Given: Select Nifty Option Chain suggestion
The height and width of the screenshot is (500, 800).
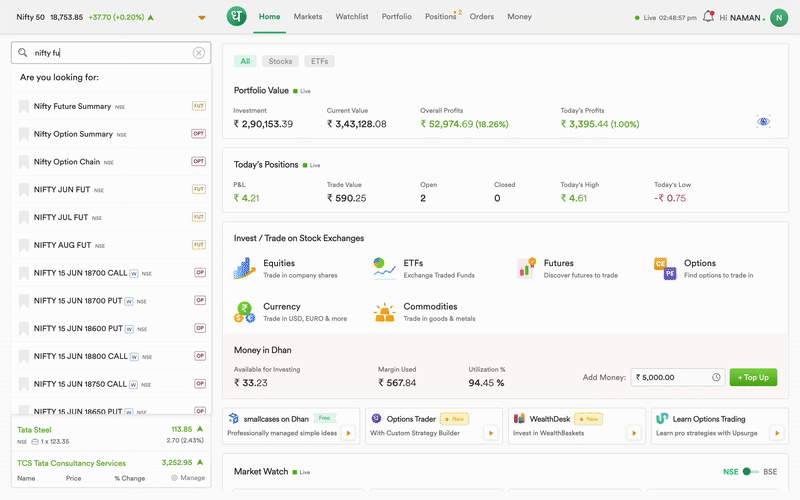Looking at the screenshot, I should click(67, 162).
